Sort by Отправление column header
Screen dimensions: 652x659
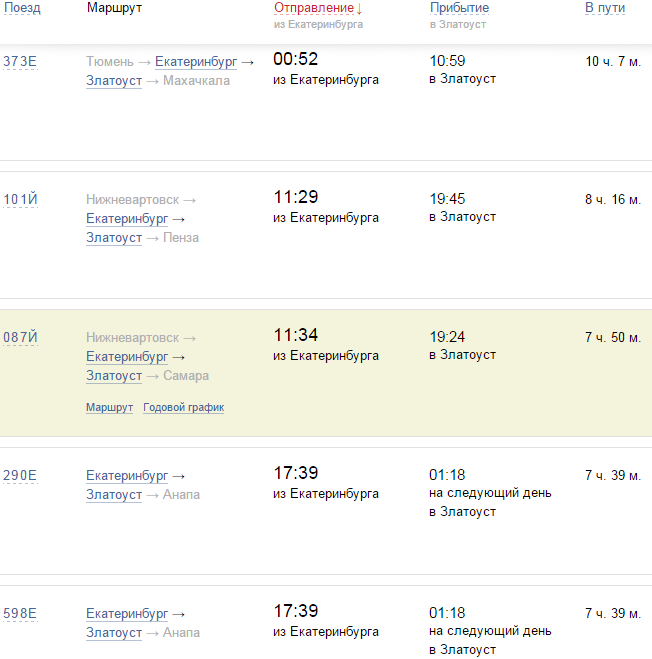314,8
